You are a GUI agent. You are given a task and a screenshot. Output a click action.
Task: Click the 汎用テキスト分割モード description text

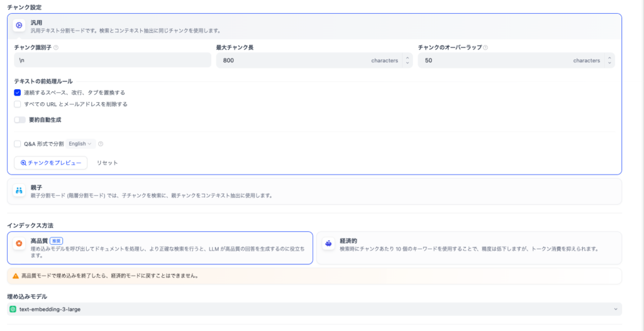pyautogui.click(x=126, y=30)
